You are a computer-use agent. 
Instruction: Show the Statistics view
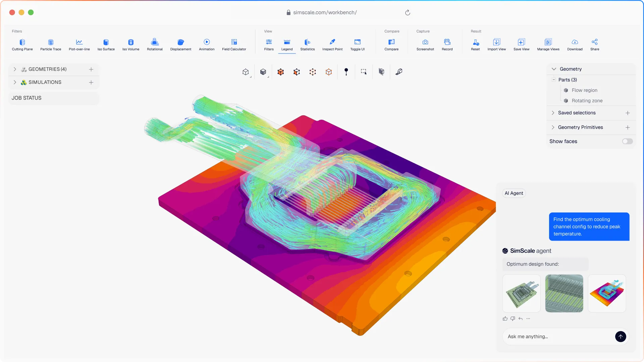tap(308, 45)
